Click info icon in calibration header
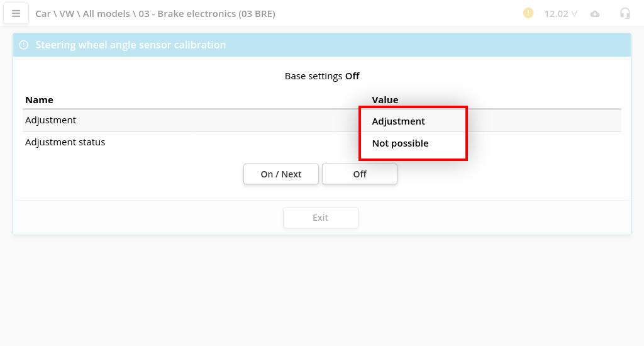Viewport: 644px width, 346px height. coord(24,45)
